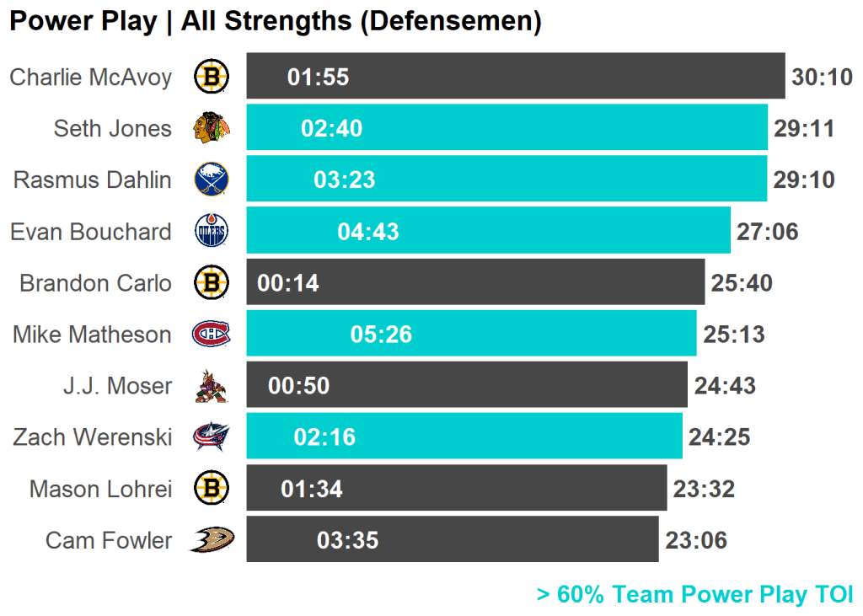Screen dimensions: 863x616
Task: Select the Mike Matheson player name
Action: (92, 335)
